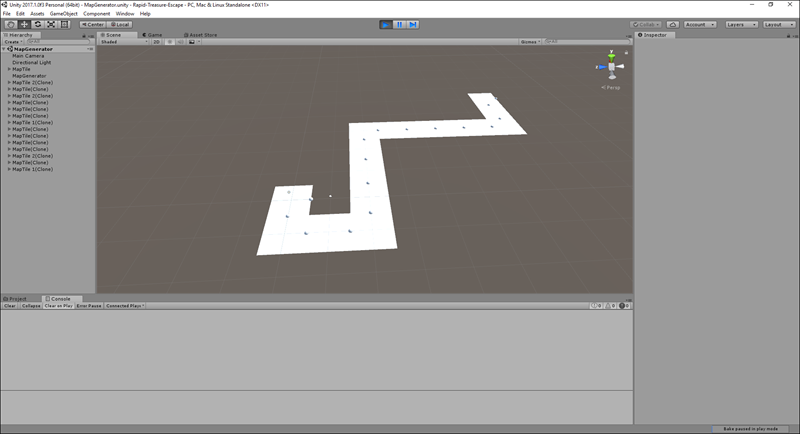
Task: Click the scene orientation gizmo
Action: pyautogui.click(x=609, y=67)
